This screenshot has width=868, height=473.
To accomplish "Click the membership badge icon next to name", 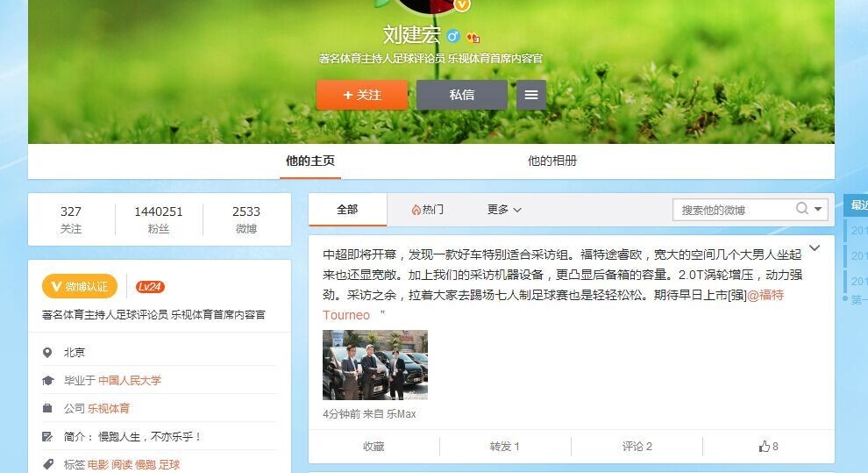I will (x=473, y=37).
